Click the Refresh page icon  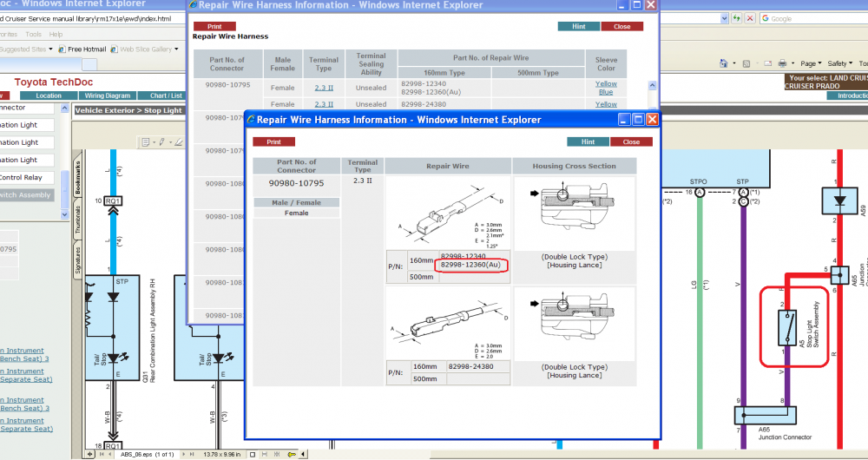click(x=736, y=18)
